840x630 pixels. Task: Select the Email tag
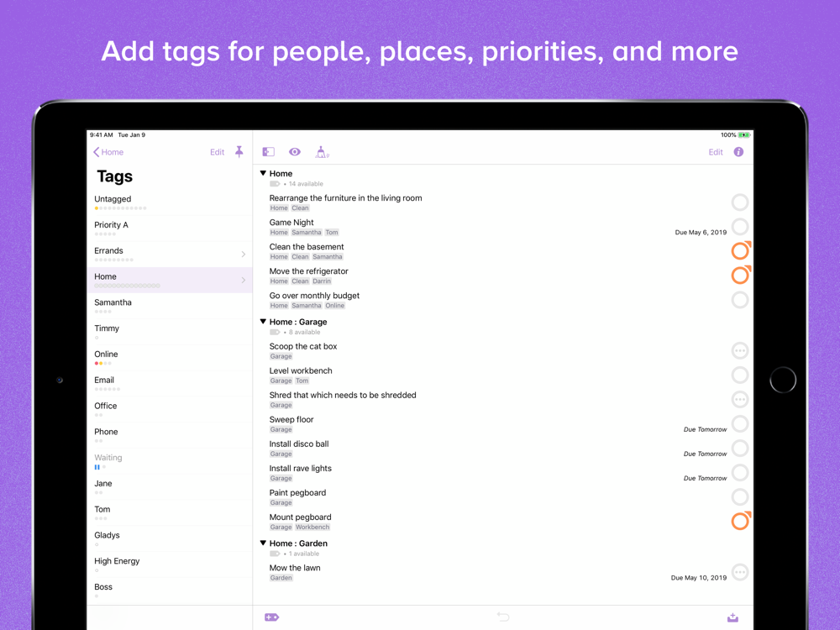pos(170,384)
